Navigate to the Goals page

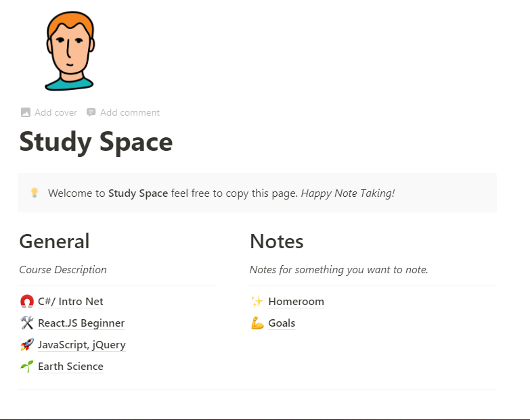(x=282, y=323)
